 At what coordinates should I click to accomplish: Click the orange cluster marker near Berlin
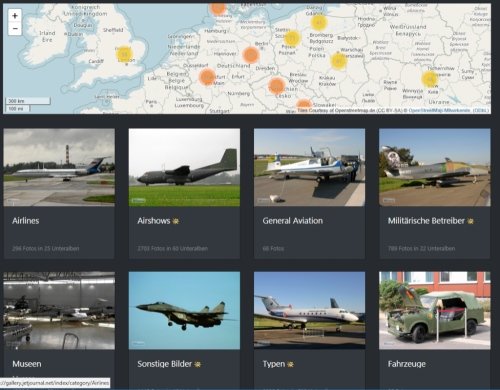(251, 55)
